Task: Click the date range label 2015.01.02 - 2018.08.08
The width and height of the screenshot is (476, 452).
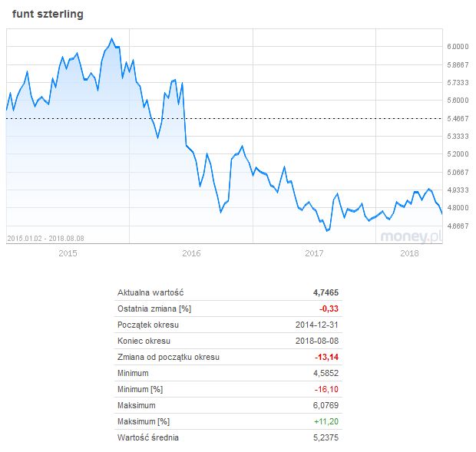Action: click(x=45, y=239)
